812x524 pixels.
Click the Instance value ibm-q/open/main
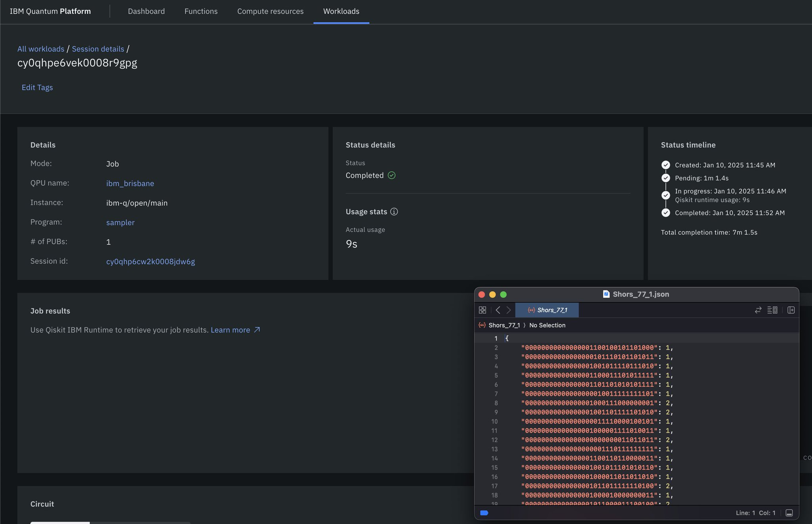137,203
